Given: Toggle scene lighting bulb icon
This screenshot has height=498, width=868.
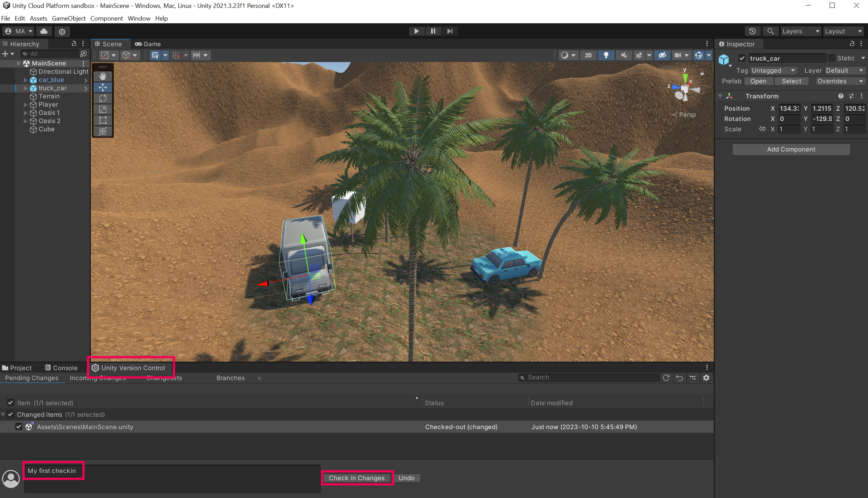Looking at the screenshot, I should coord(606,55).
